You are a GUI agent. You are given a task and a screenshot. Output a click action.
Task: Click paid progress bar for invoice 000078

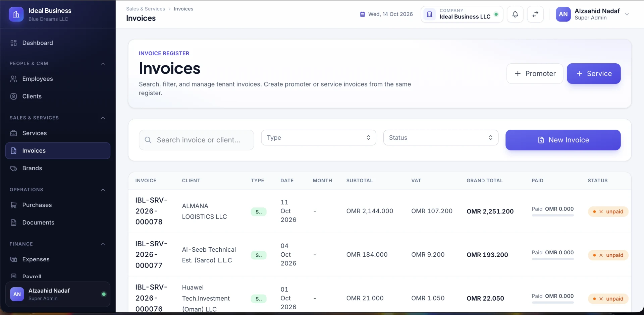pos(553,215)
